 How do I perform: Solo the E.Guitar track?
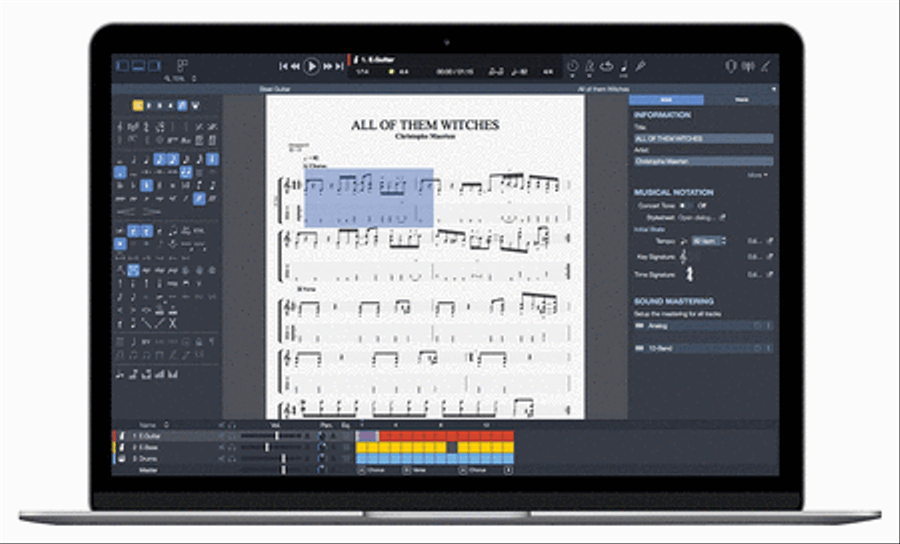tap(232, 436)
